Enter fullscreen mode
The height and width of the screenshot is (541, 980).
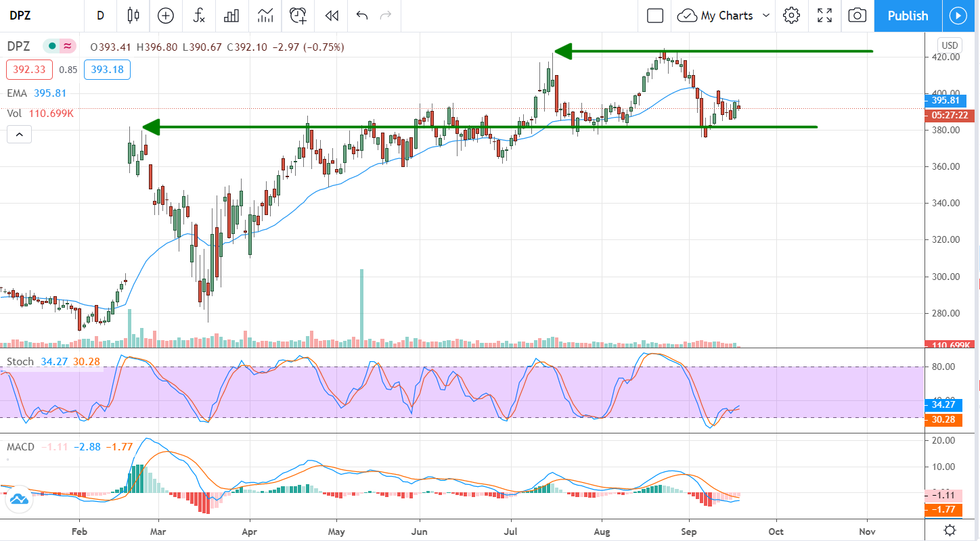click(x=824, y=16)
